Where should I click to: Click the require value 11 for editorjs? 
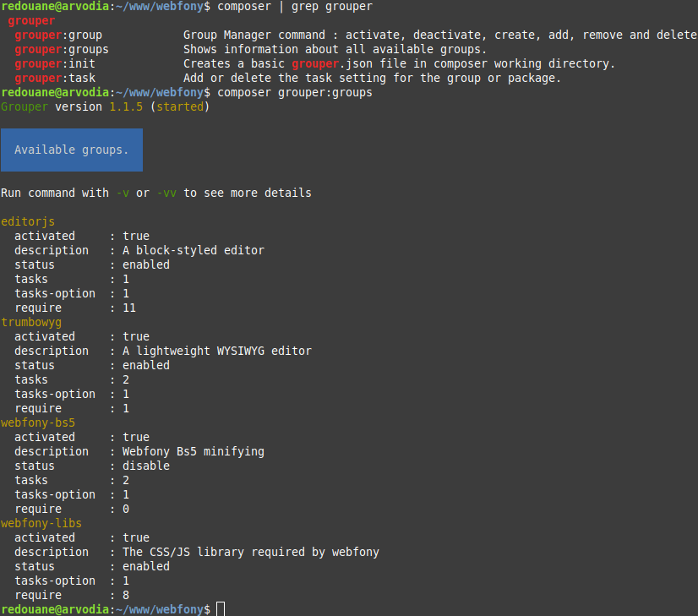coord(129,308)
